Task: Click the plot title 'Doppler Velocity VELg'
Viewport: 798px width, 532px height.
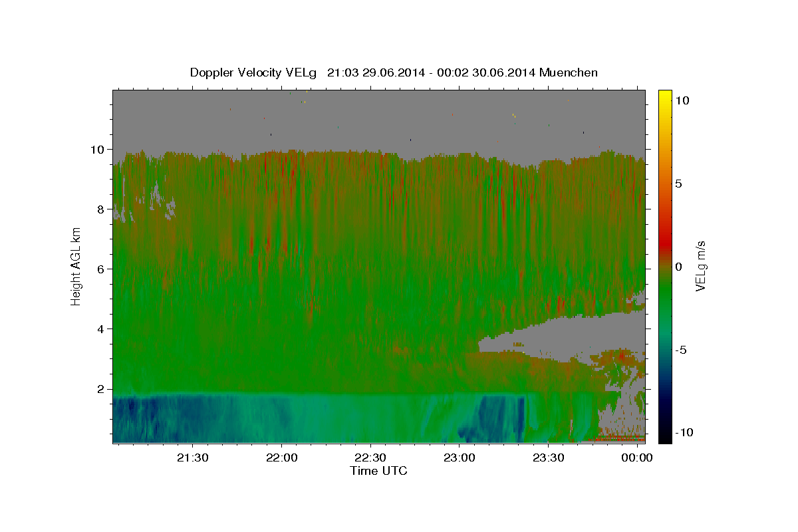Action: click(255, 72)
